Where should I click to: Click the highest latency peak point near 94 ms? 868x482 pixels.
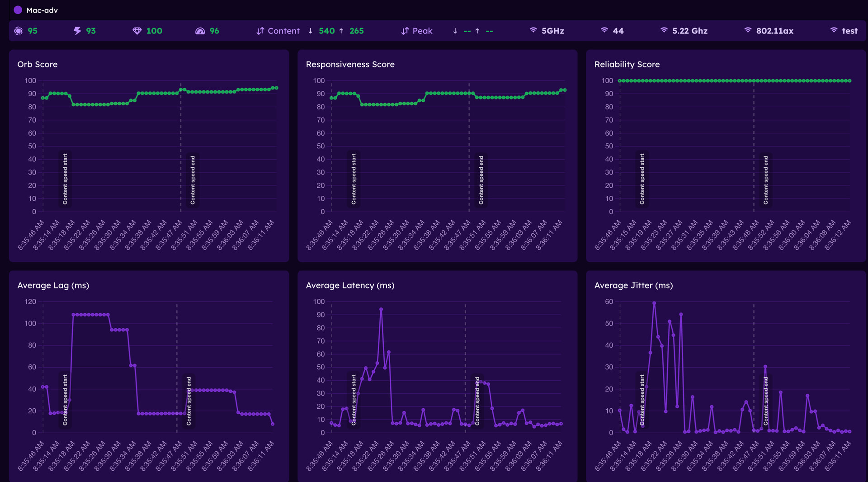tap(381, 310)
